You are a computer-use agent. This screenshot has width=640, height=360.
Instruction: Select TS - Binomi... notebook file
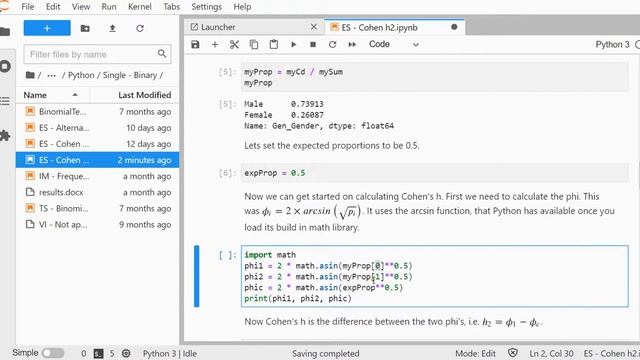97,208
